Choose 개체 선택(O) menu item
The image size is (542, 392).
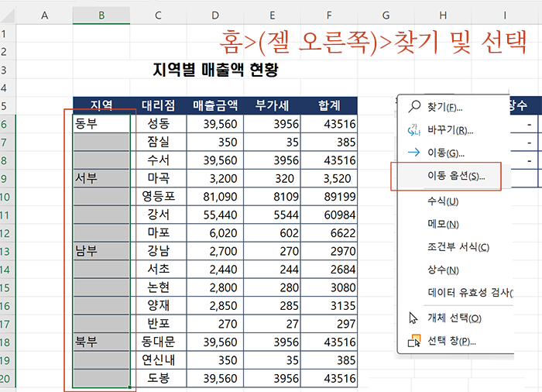(455, 318)
